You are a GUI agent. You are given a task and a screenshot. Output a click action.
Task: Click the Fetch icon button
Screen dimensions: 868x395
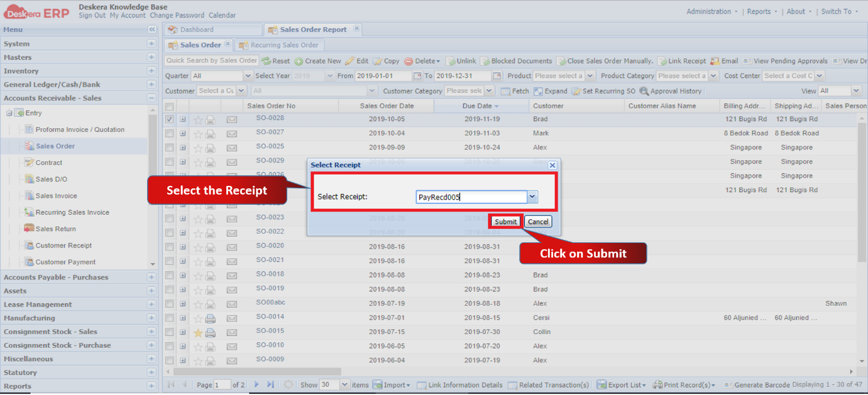pyautogui.click(x=505, y=91)
